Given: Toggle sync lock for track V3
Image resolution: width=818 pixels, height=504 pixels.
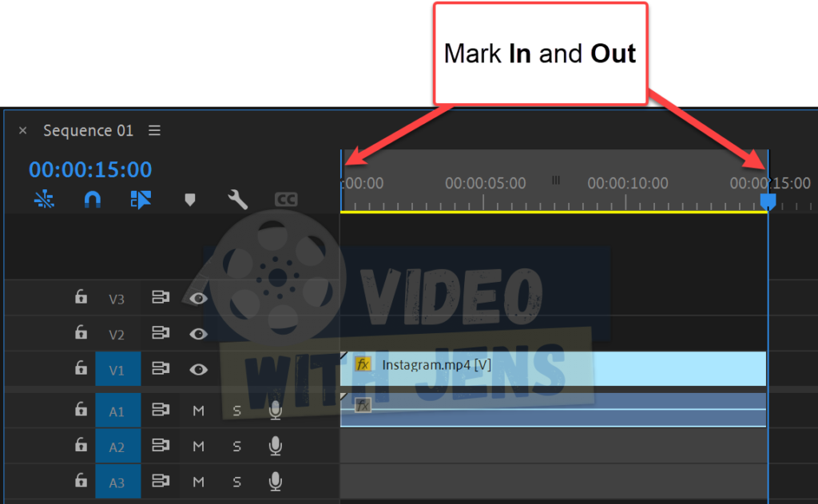Looking at the screenshot, I should (161, 297).
